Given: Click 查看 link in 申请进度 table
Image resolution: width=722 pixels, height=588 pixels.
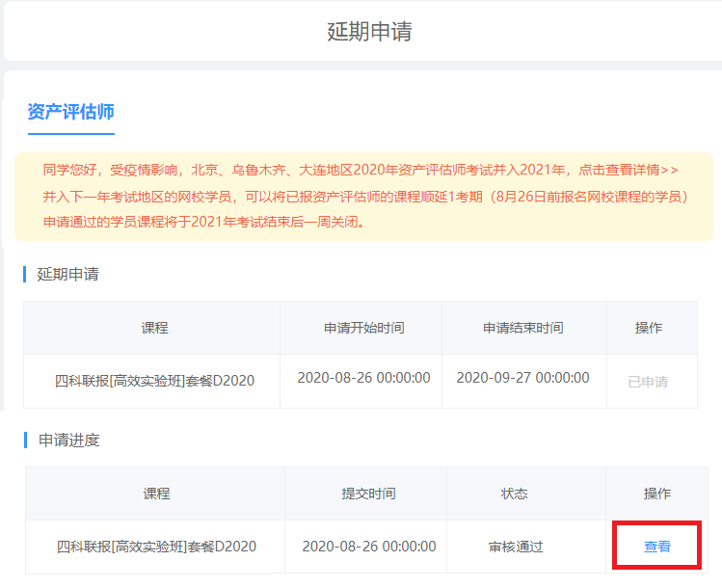Looking at the screenshot, I should pos(657,547).
